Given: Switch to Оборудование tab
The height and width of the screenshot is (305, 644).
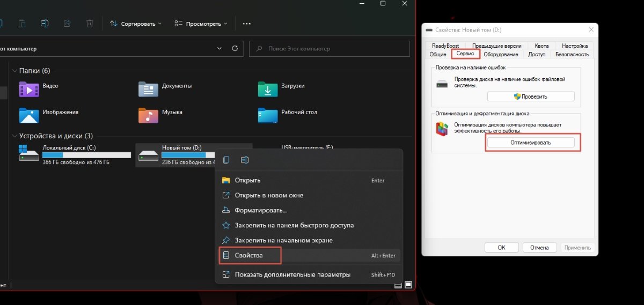Looking at the screenshot, I should tap(501, 54).
